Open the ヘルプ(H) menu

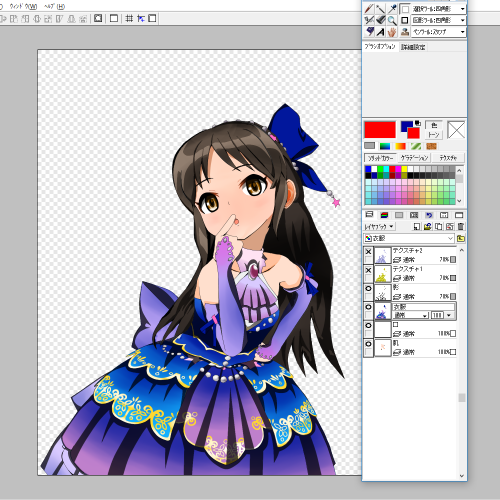click(x=54, y=6)
